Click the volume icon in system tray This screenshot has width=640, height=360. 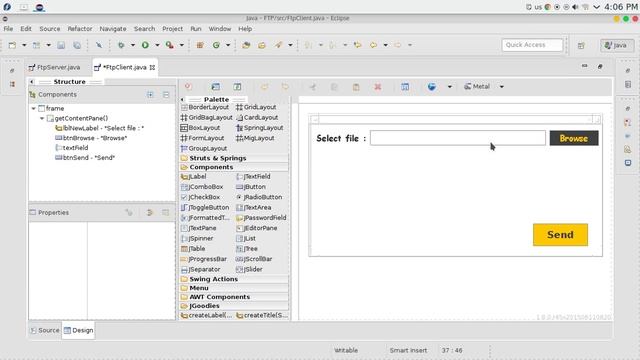click(575, 7)
